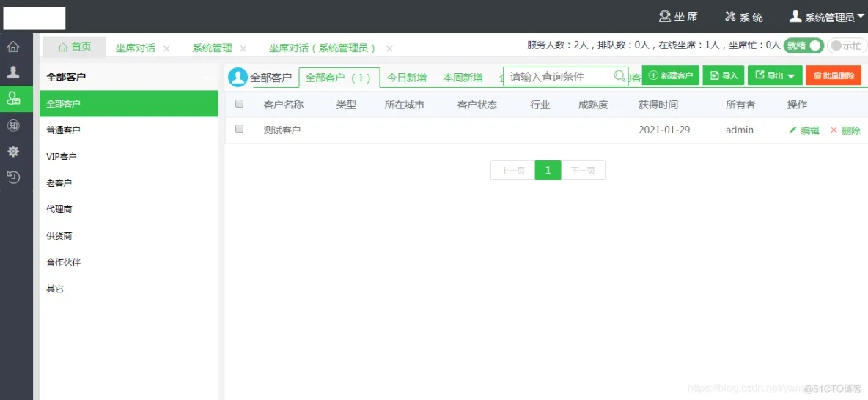Image resolution: width=868 pixels, height=400 pixels.
Task: Check the select-all checkbox in table header
Action: [x=240, y=104]
